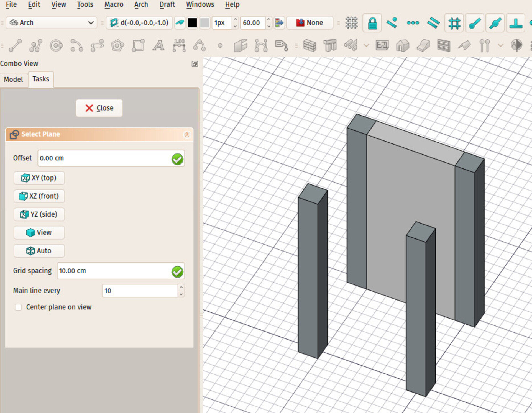The height and width of the screenshot is (413, 532).
Task: Click the black line color swatch
Action: (x=192, y=23)
